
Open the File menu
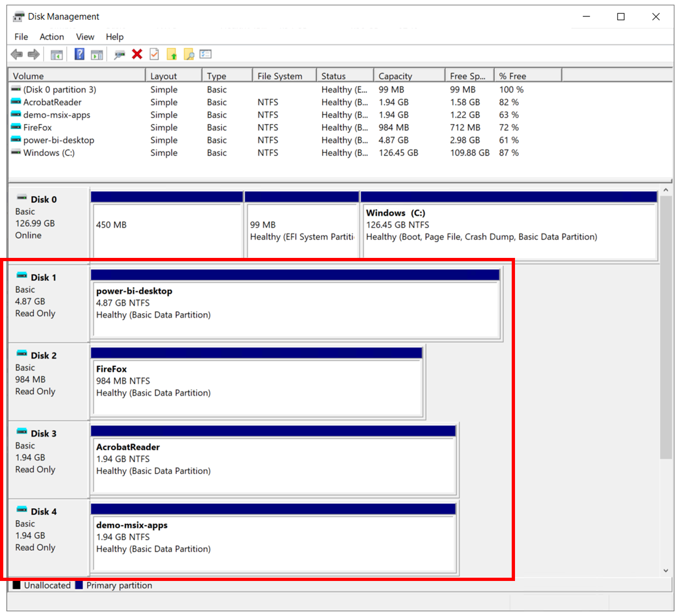pos(21,37)
